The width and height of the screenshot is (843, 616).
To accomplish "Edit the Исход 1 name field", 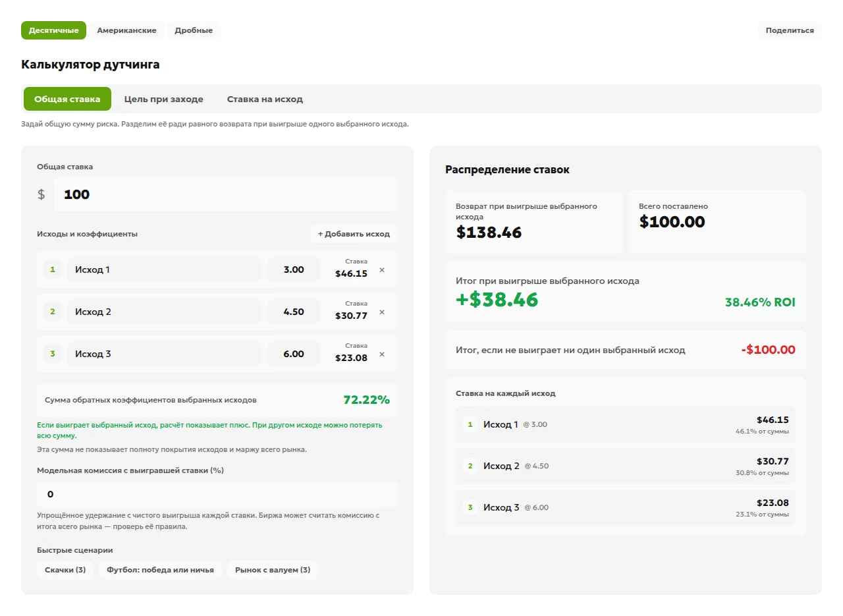I will pyautogui.click(x=165, y=269).
